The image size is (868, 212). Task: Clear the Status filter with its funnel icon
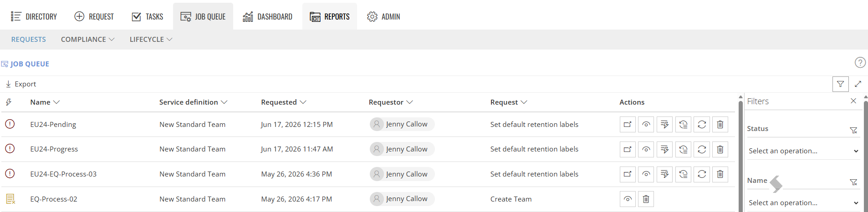click(x=853, y=130)
